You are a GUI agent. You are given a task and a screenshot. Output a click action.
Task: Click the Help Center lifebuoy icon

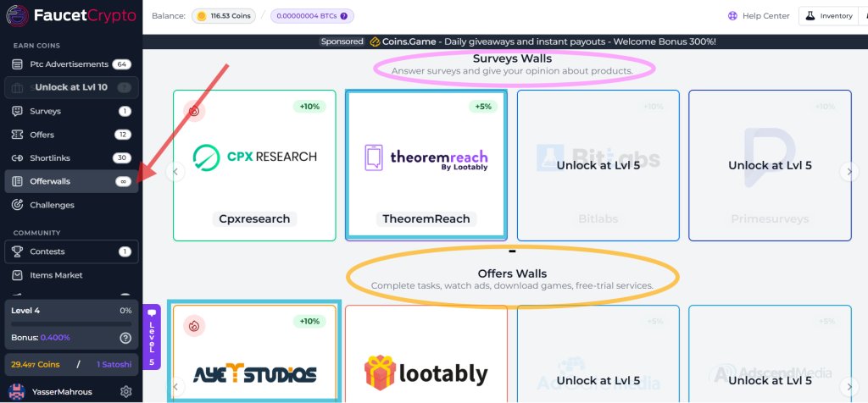[x=733, y=16]
